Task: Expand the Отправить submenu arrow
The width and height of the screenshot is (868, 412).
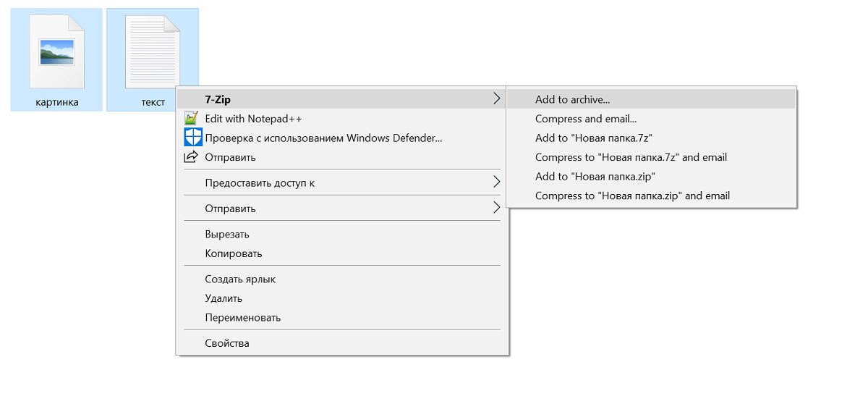Action: (496, 209)
